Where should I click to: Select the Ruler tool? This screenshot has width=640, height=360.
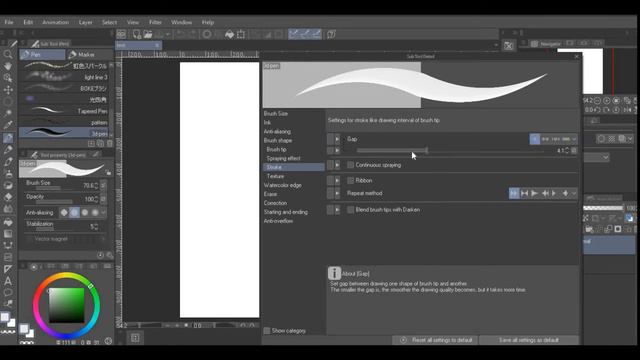click(8, 269)
